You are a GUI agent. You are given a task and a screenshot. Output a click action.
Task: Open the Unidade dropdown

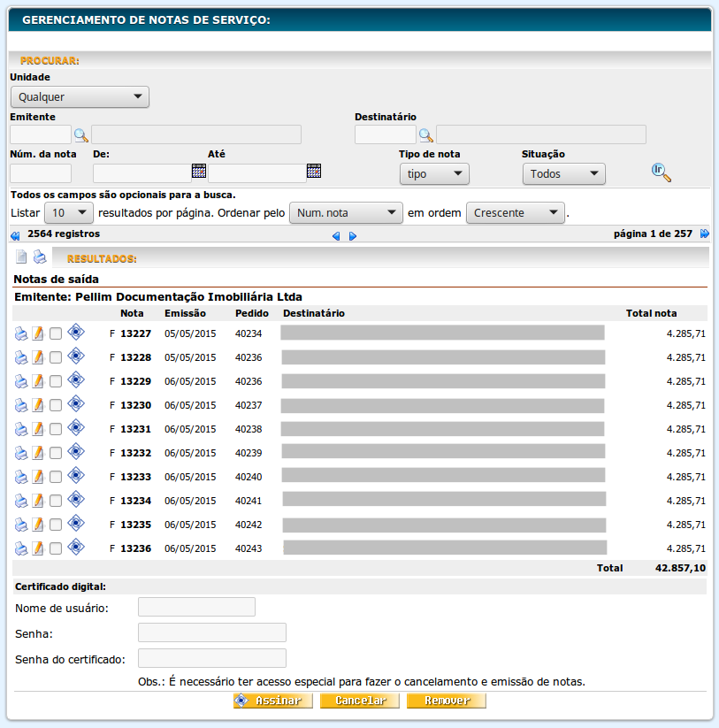[x=80, y=97]
